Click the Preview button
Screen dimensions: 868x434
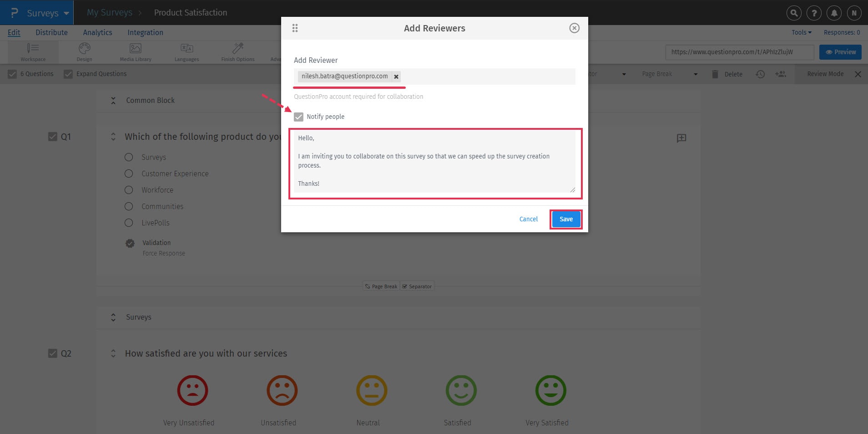(839, 51)
